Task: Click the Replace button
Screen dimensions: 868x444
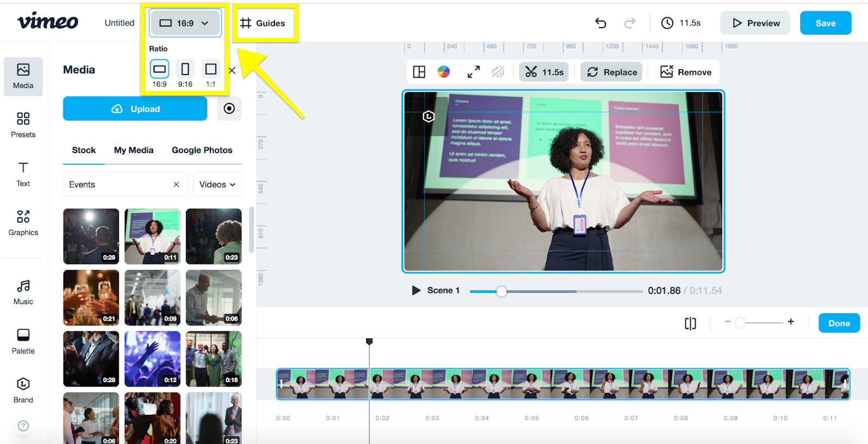Action: pos(611,72)
